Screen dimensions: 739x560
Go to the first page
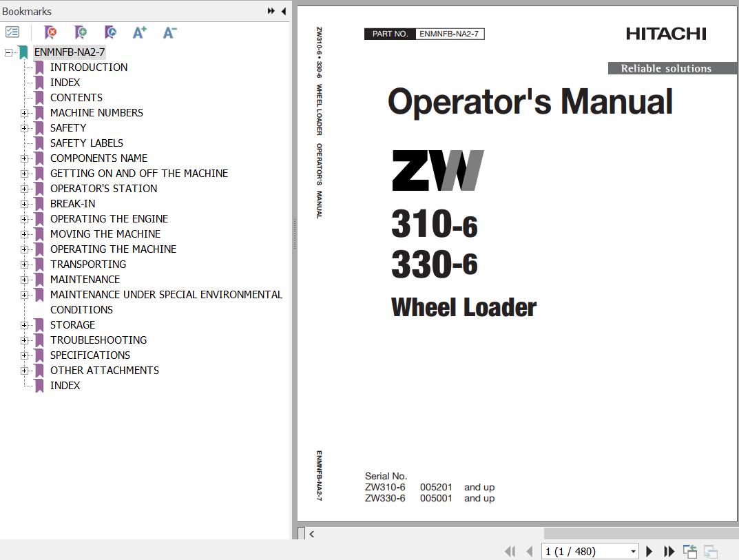510,551
